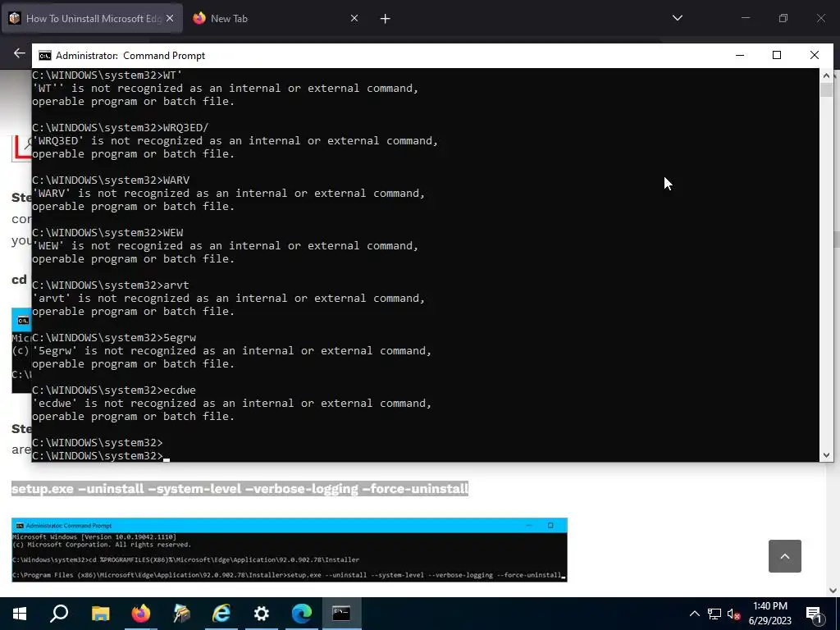This screenshot has height=630, width=840.
Task: Close the Command Prompt window
Action: pyautogui.click(x=815, y=55)
